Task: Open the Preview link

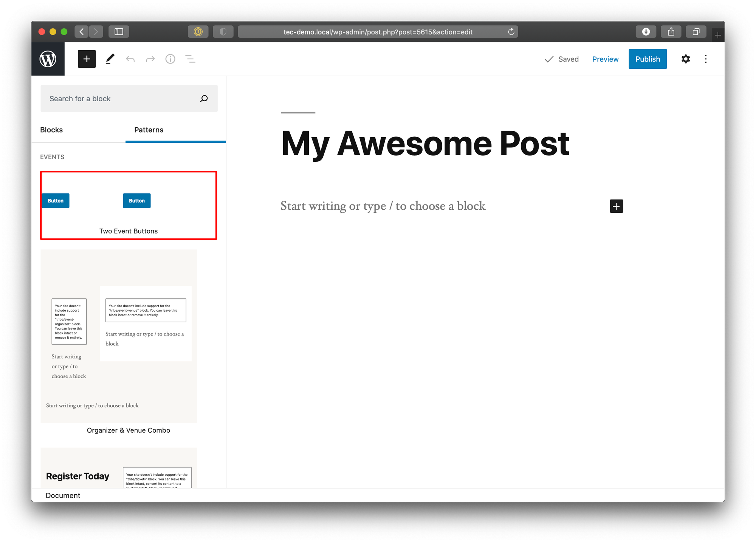Action: (605, 59)
